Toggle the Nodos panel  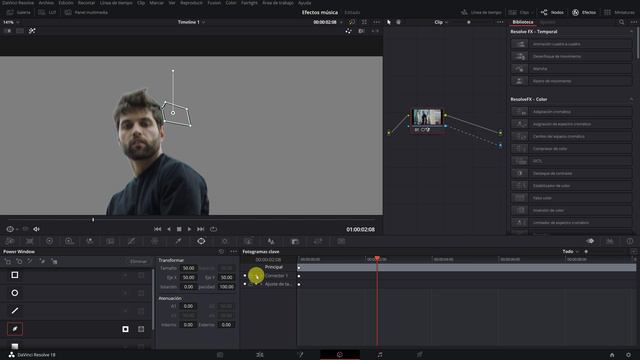552,12
